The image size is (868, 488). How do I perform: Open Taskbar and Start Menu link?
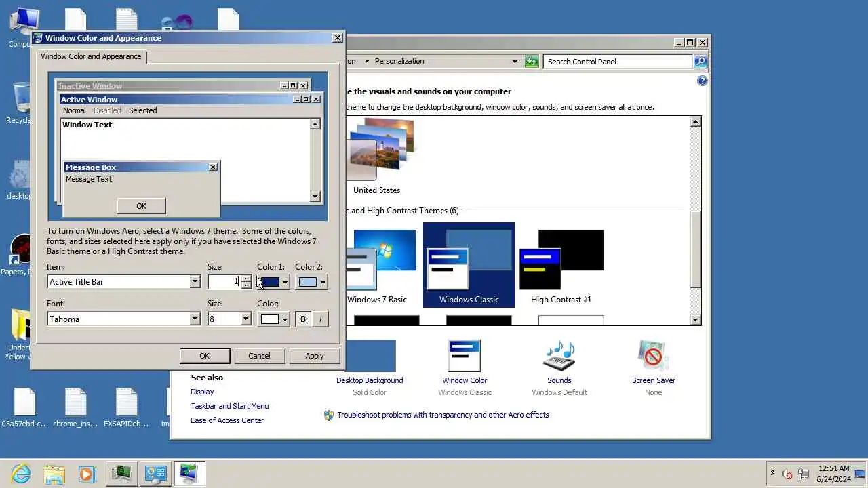click(x=230, y=406)
